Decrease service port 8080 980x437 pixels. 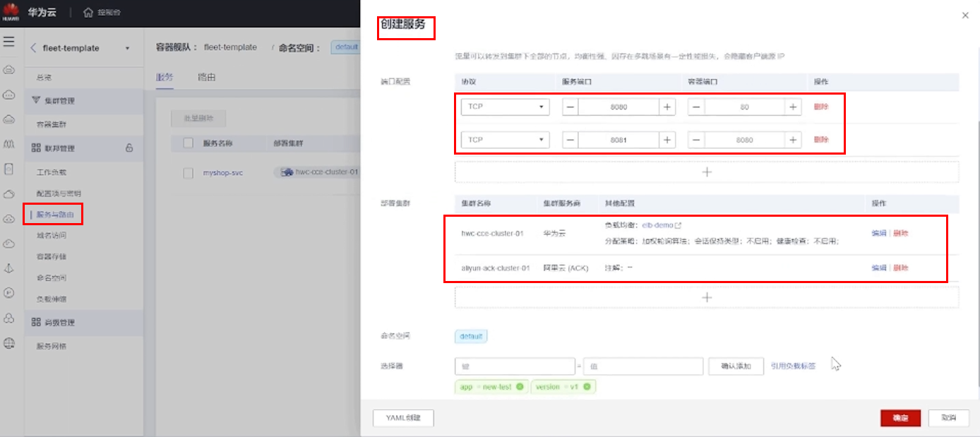pyautogui.click(x=570, y=107)
